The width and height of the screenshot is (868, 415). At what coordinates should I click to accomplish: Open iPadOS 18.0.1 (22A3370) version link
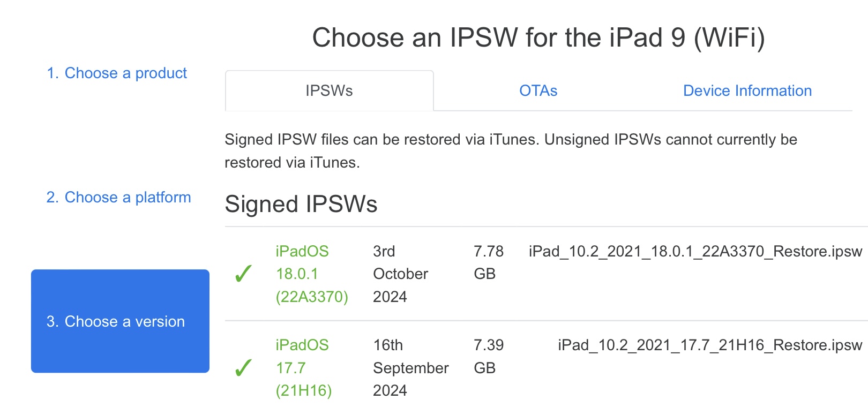point(312,274)
